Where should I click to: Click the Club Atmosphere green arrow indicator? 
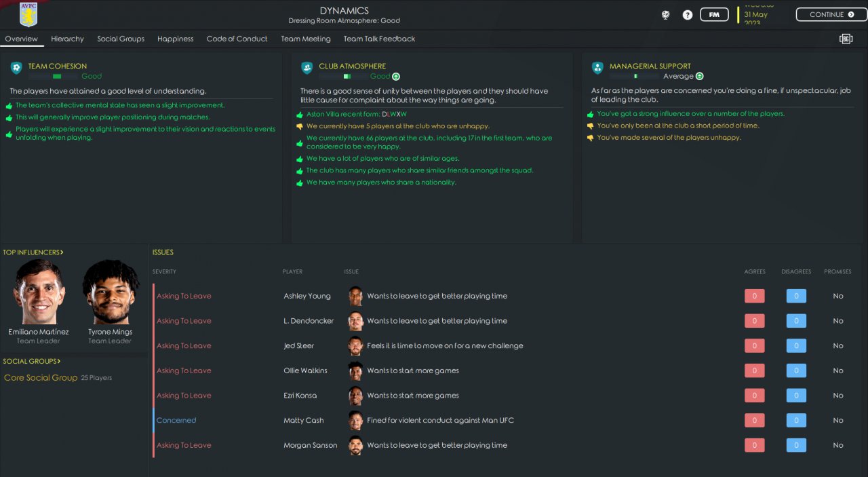click(396, 77)
